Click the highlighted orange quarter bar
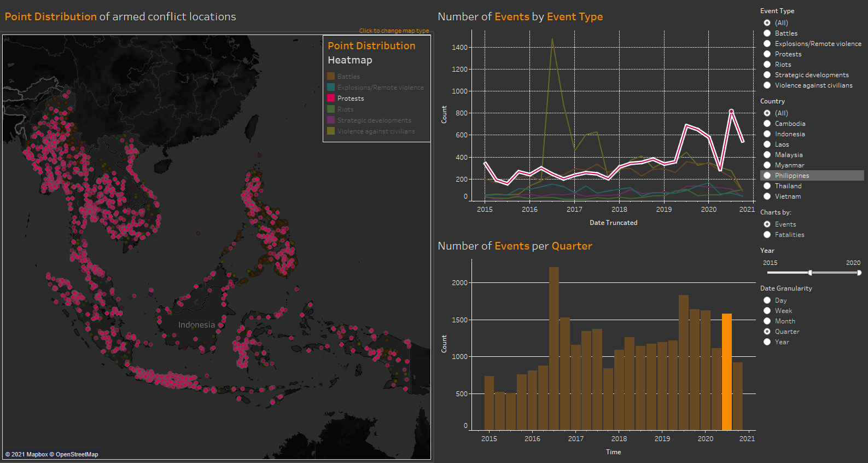Image resolution: width=868 pixels, height=463 pixels. click(726, 372)
